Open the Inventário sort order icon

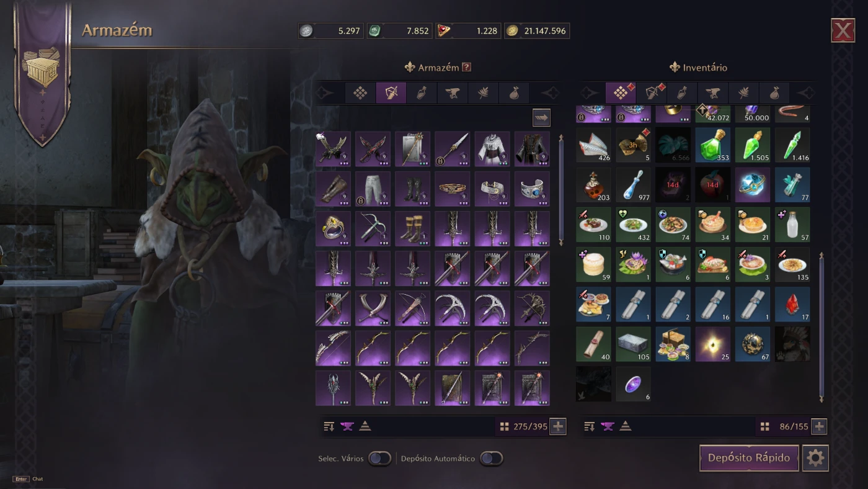[589, 426]
